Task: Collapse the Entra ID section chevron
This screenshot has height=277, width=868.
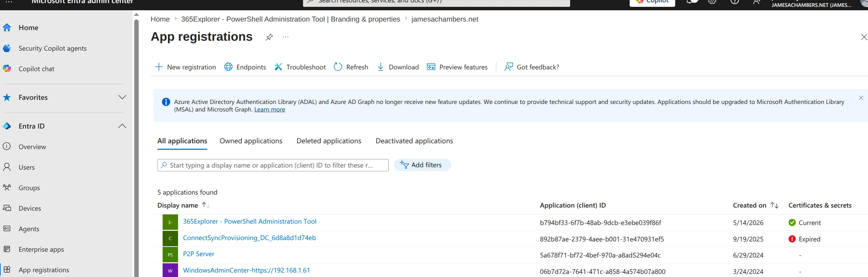Action: coord(122,126)
